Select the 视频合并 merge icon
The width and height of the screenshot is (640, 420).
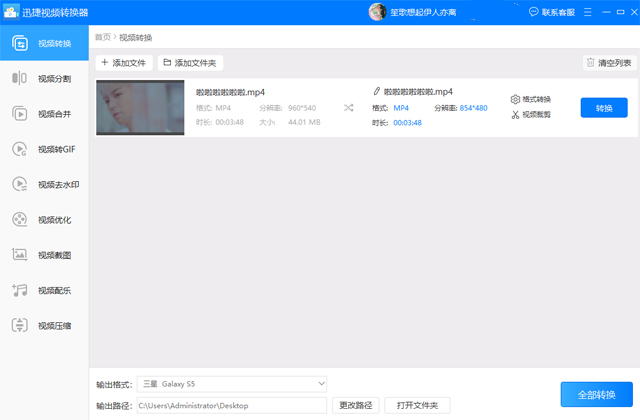(19, 114)
